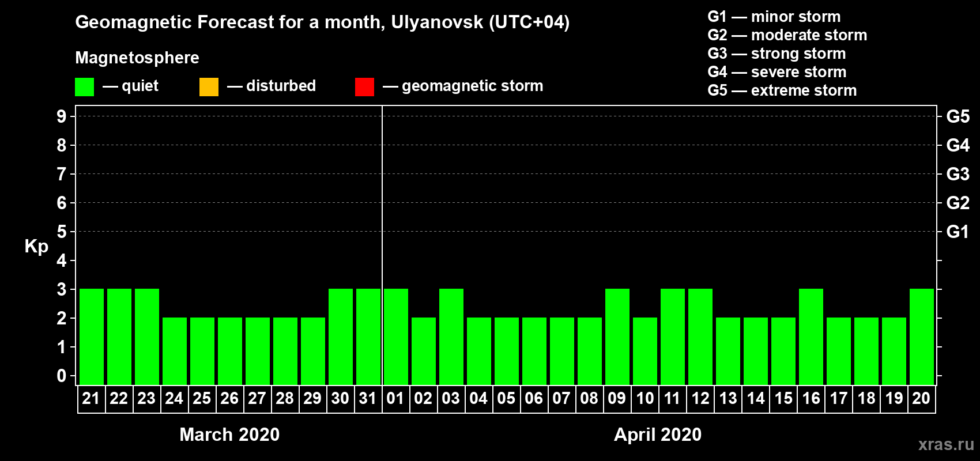Click the date cell 07 in April
This screenshot has height=461, width=980.
562,399
